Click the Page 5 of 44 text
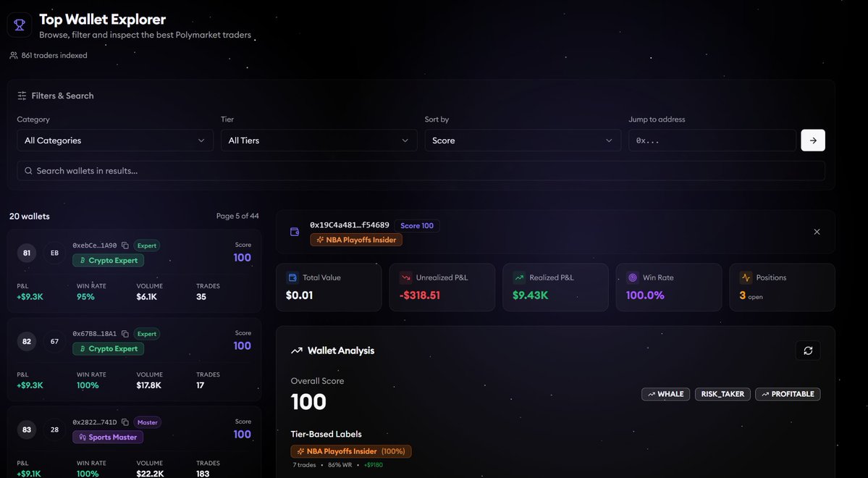This screenshot has width=868, height=478. (237, 216)
